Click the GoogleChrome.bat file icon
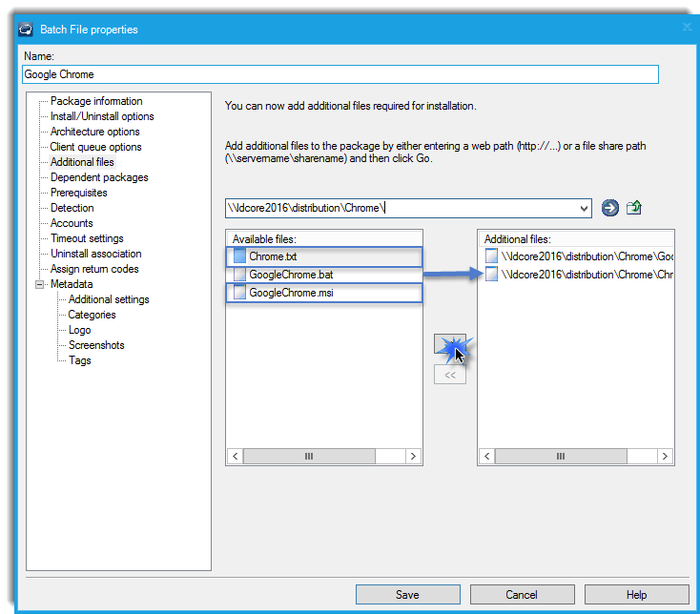This screenshot has height=614, width=700. pos(239,275)
